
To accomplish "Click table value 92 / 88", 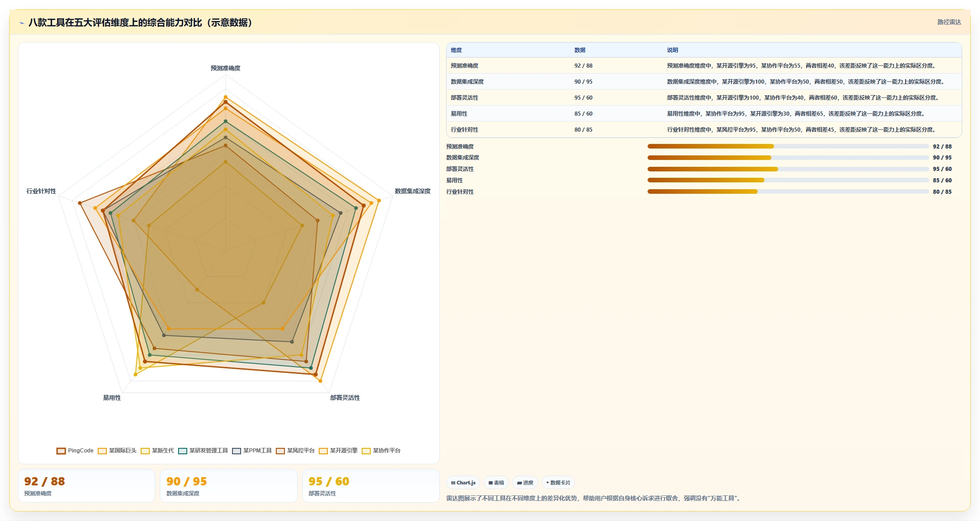I will point(583,66).
